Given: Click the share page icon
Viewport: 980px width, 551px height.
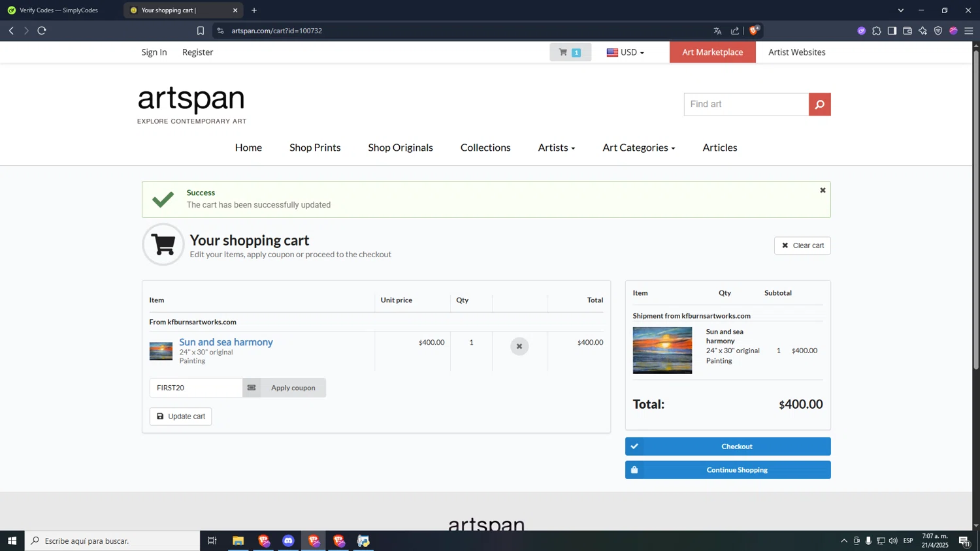Looking at the screenshot, I should pos(735,31).
